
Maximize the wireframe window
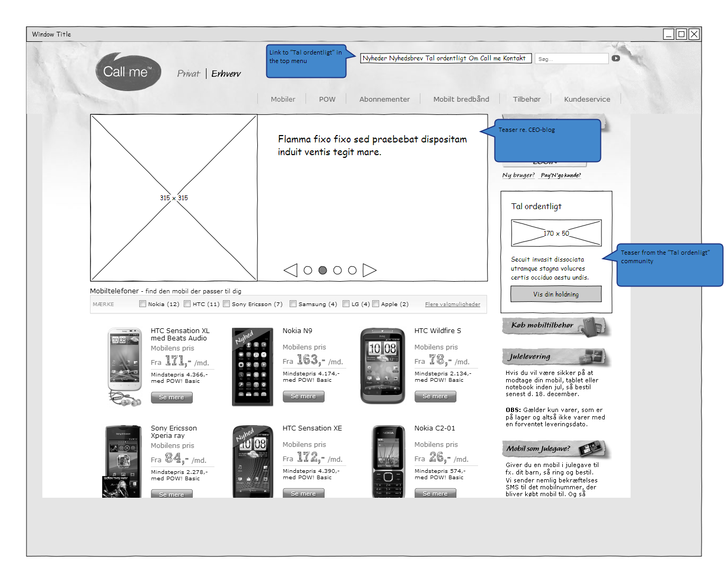click(681, 34)
